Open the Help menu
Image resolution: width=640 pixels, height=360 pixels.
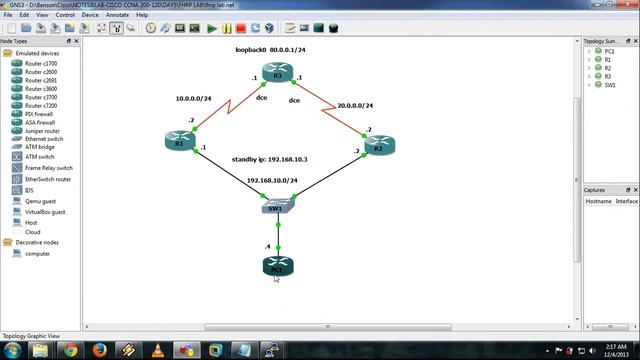tap(142, 15)
